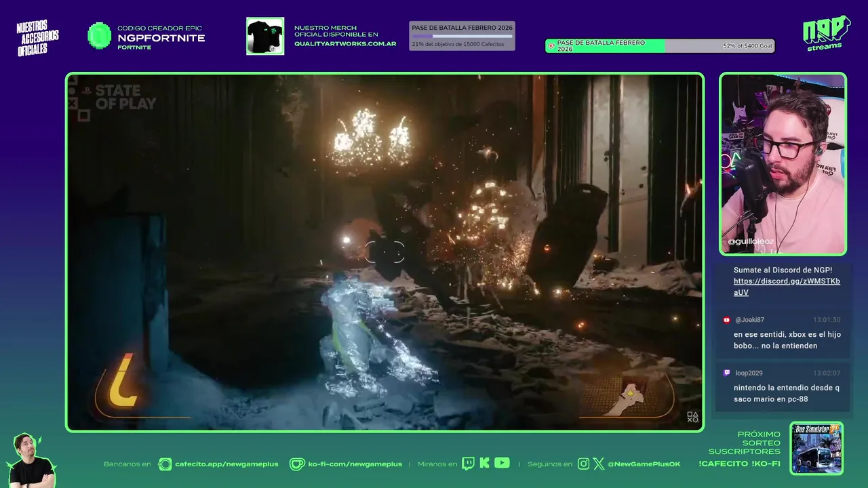Screen dimensions: 868x488
Task: Click the 'xbox es el hijo bobo' chat message
Action: pyautogui.click(x=787, y=340)
